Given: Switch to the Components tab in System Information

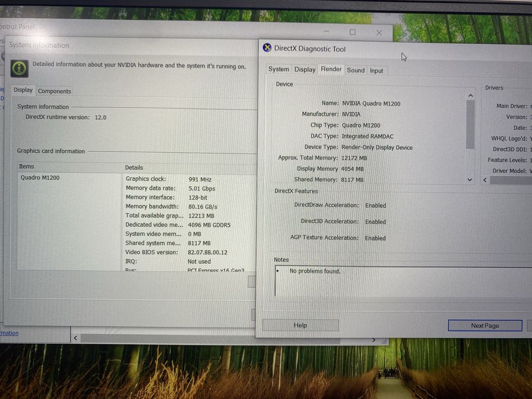Looking at the screenshot, I should point(54,91).
